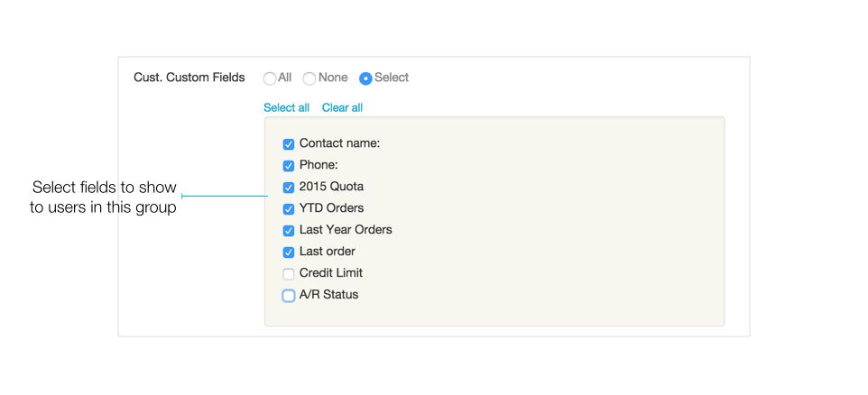Click the Cust. Custom Fields label
The height and width of the screenshot is (395, 868).
[x=189, y=78]
